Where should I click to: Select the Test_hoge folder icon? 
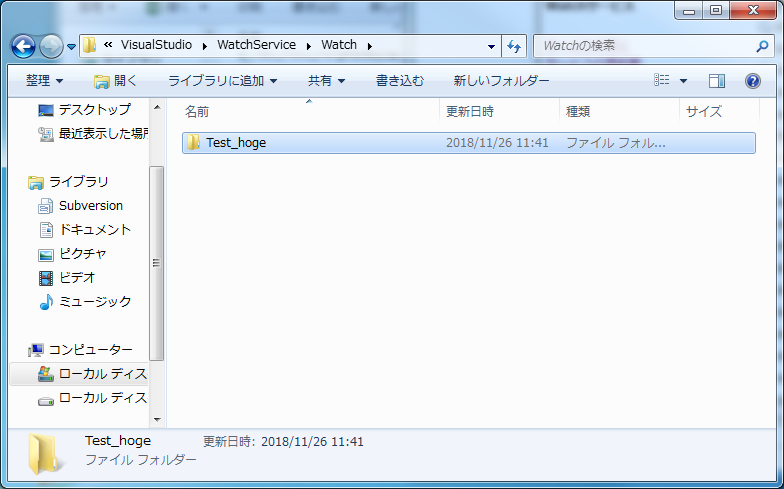click(x=194, y=142)
